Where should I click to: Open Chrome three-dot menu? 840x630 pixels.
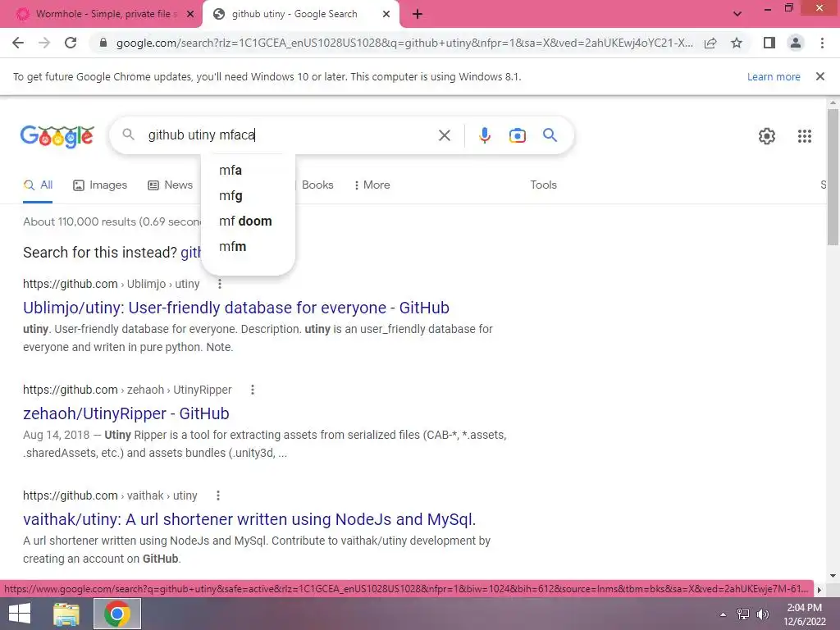[x=822, y=43]
